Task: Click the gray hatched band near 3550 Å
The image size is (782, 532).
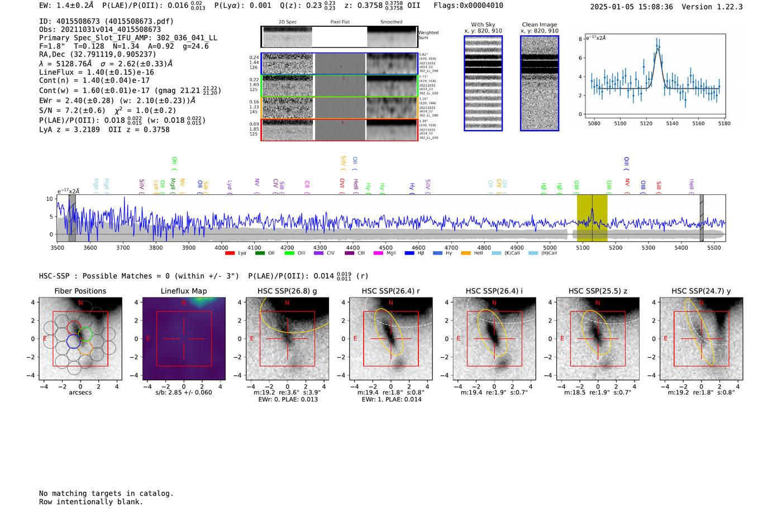Action: tap(72, 218)
